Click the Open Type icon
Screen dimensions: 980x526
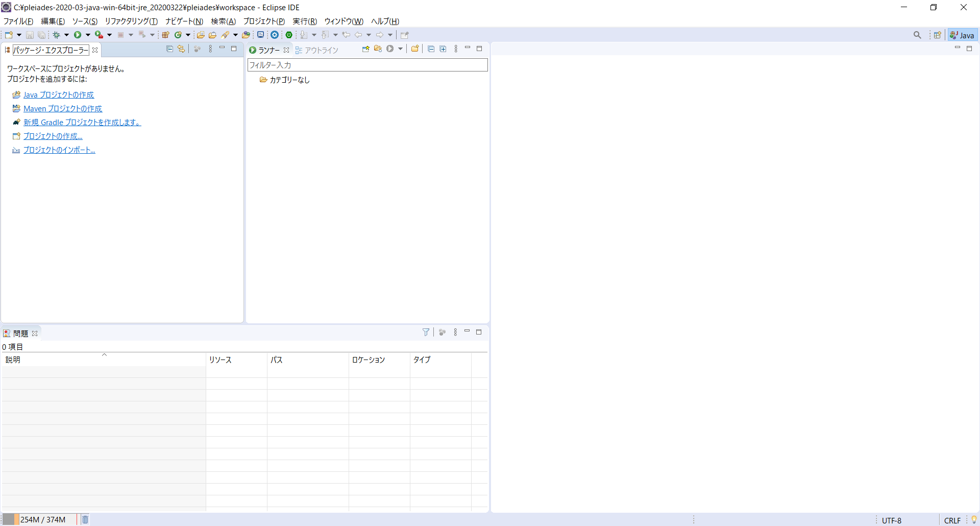[201, 35]
